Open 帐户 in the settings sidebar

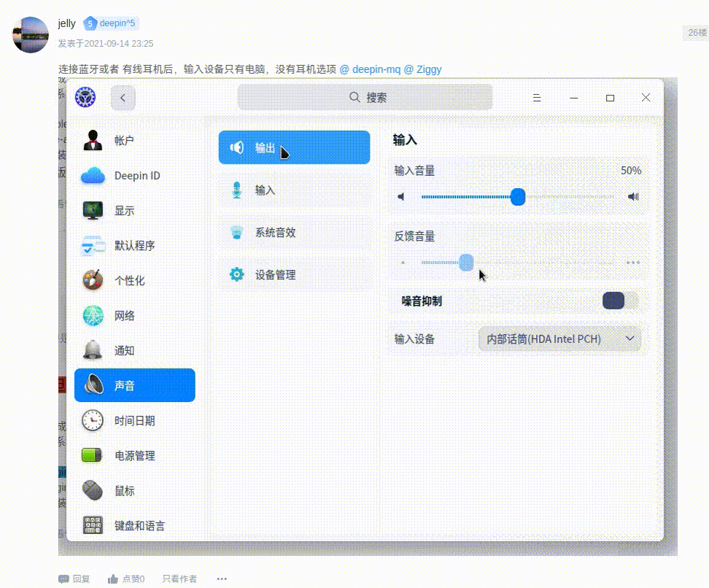(x=135, y=140)
